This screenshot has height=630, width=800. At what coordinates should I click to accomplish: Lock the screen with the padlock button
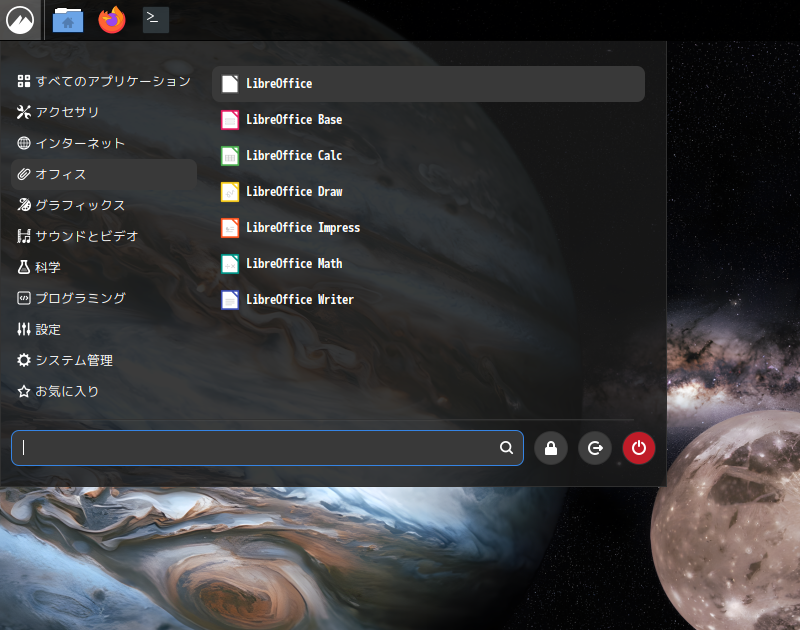click(x=551, y=448)
